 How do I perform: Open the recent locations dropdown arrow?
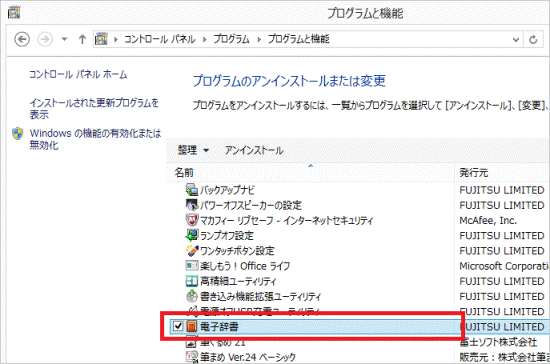64,39
